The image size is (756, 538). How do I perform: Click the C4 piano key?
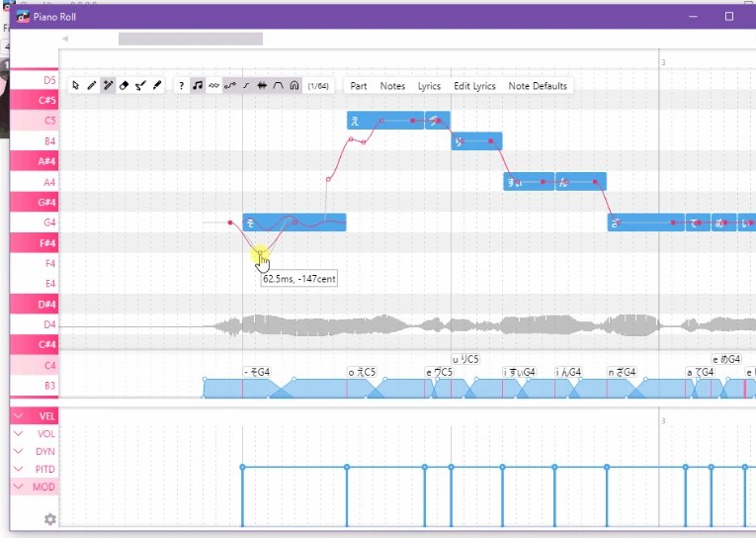point(35,365)
